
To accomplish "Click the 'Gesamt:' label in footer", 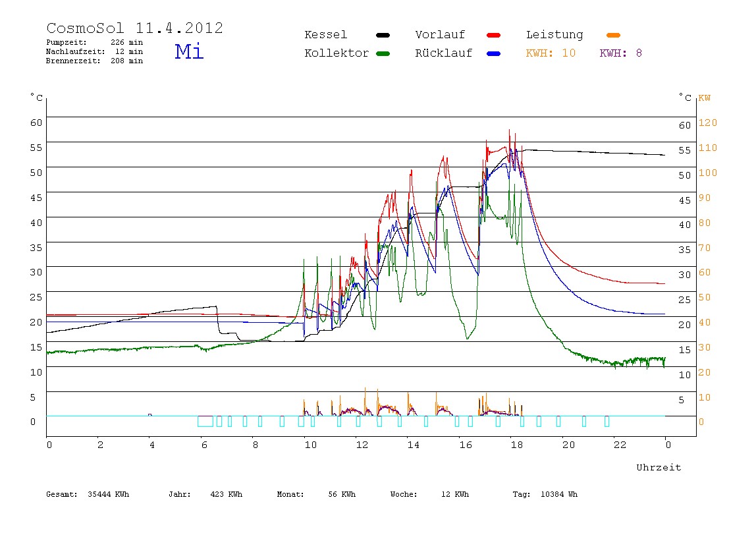I will pos(62,494).
